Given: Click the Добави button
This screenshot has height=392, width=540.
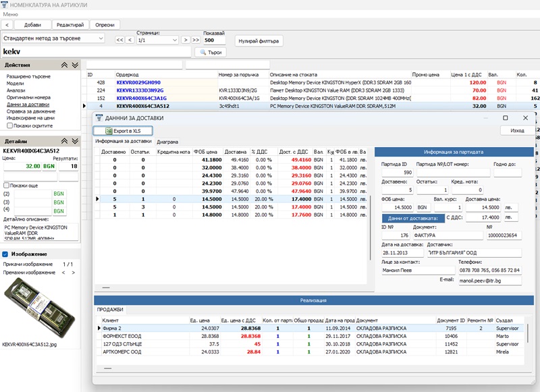Looking at the screenshot, I should [x=32, y=25].
